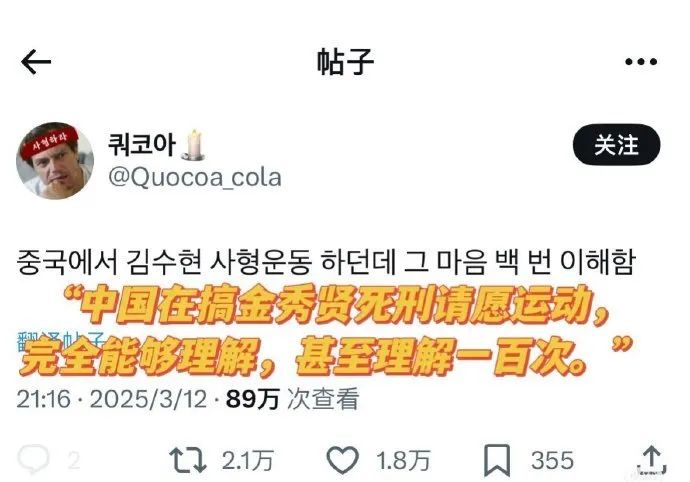Go back using the left arrow
The height and width of the screenshot is (482, 690).
pos(36,62)
